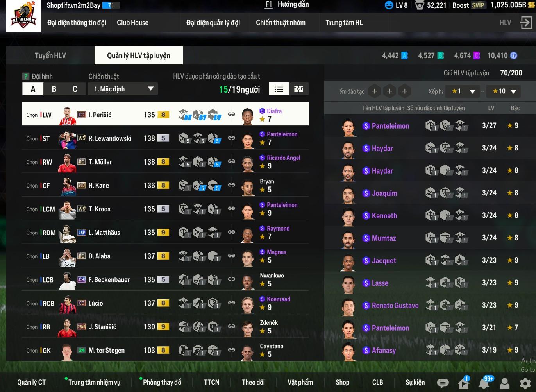Screen dimensions: 536x392
Task: Click the link icon for I. Perišić
Action: tap(232, 114)
